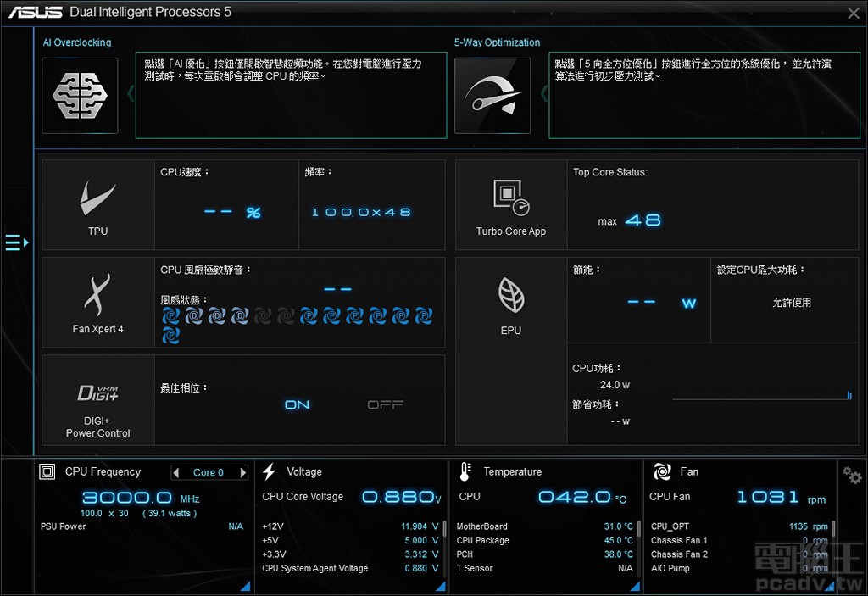868x596 pixels.
Task: Keep 最佳相位 enabled by clicking ON
Action: pyautogui.click(x=297, y=404)
